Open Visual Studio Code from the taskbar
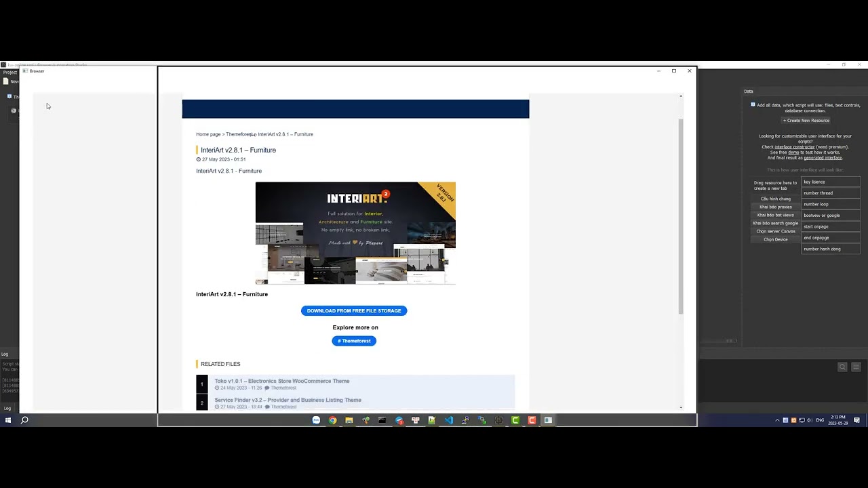 point(449,420)
